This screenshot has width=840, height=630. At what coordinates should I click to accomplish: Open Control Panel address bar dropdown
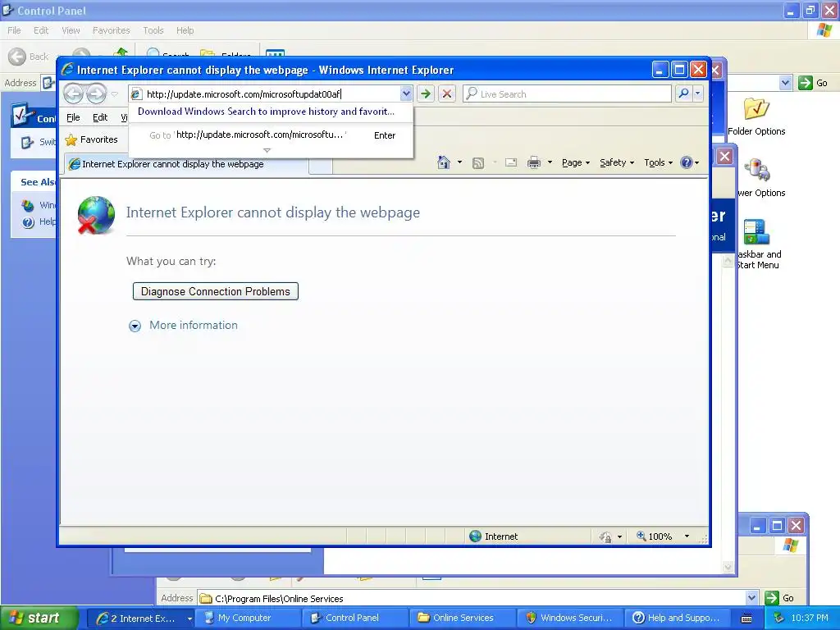tap(785, 83)
